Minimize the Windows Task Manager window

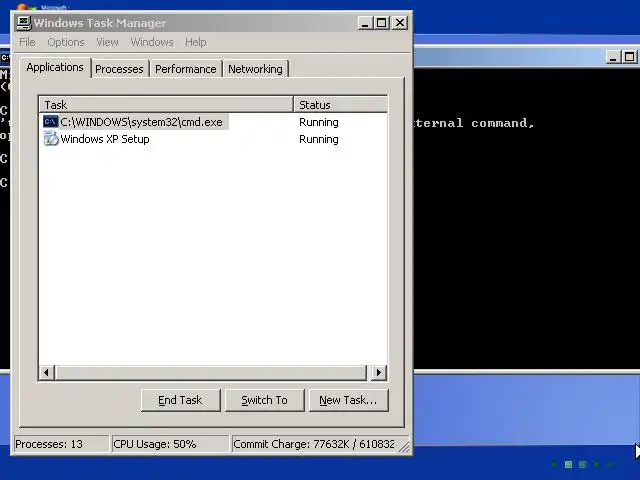[x=365, y=23]
